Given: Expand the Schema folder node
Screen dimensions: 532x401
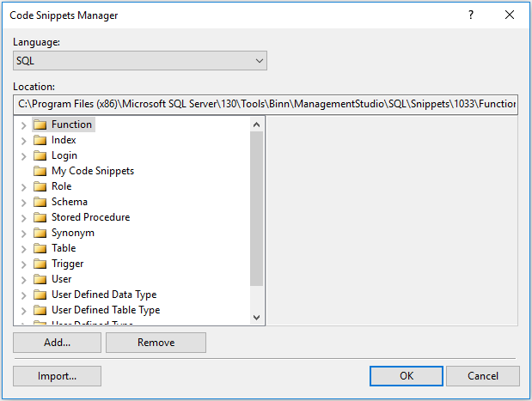Looking at the screenshot, I should point(23,202).
